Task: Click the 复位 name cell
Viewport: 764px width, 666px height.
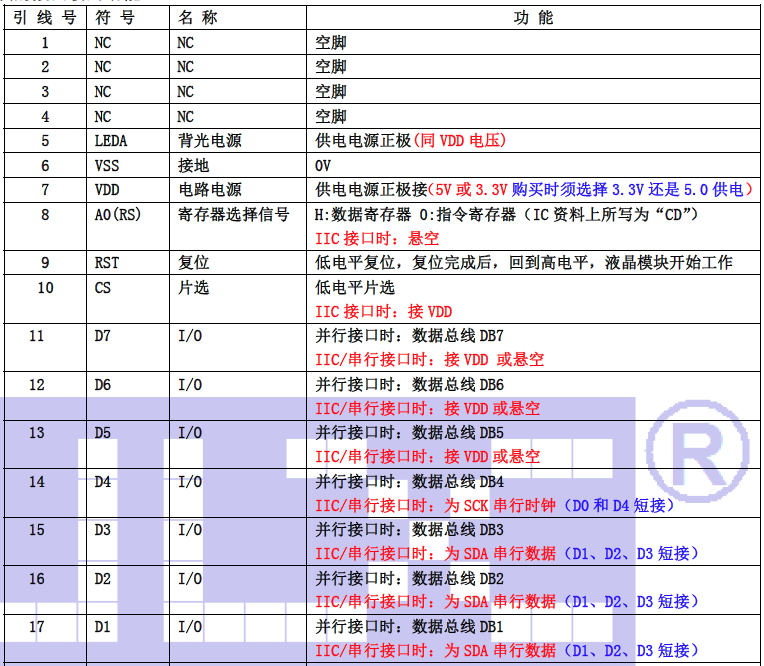Action: click(x=193, y=263)
